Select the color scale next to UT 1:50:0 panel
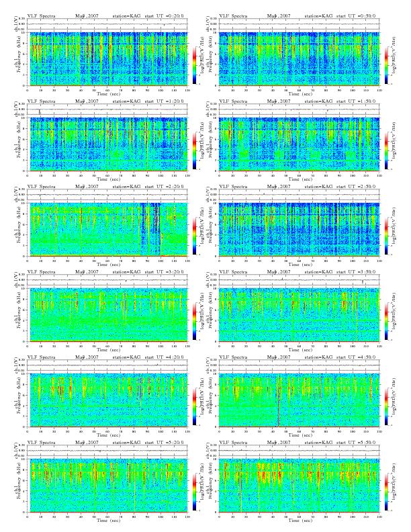Viewport: 411px width, 532px height. point(387,150)
